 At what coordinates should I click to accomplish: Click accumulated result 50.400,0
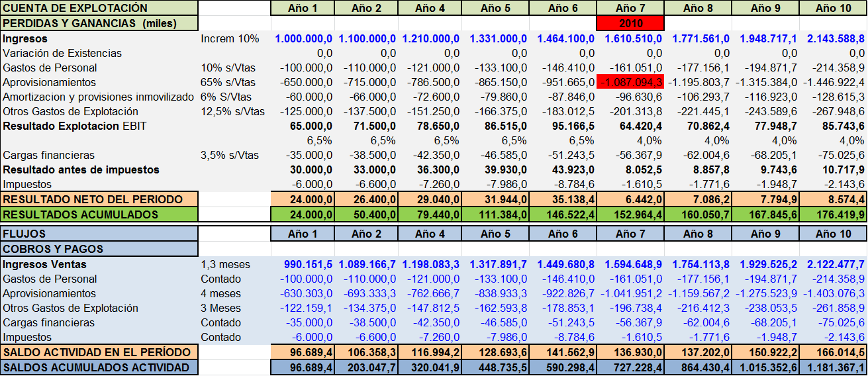[366, 214]
